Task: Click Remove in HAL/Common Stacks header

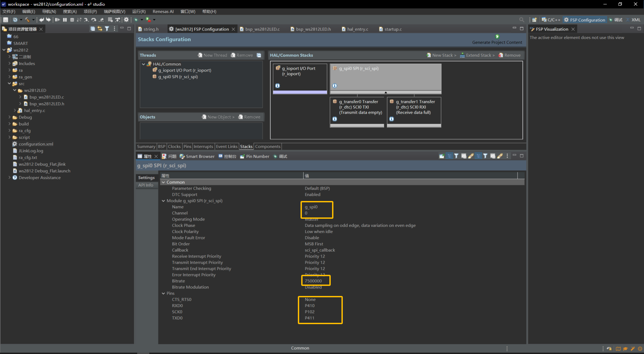Action: 509,55
